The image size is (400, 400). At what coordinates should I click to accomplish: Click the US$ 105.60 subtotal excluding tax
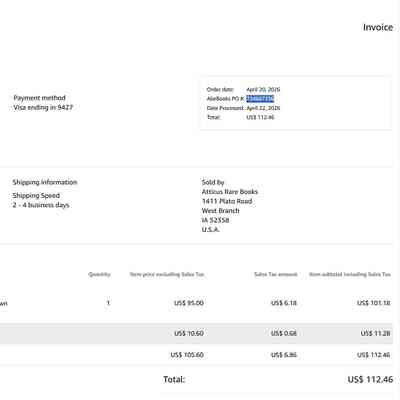(x=187, y=355)
